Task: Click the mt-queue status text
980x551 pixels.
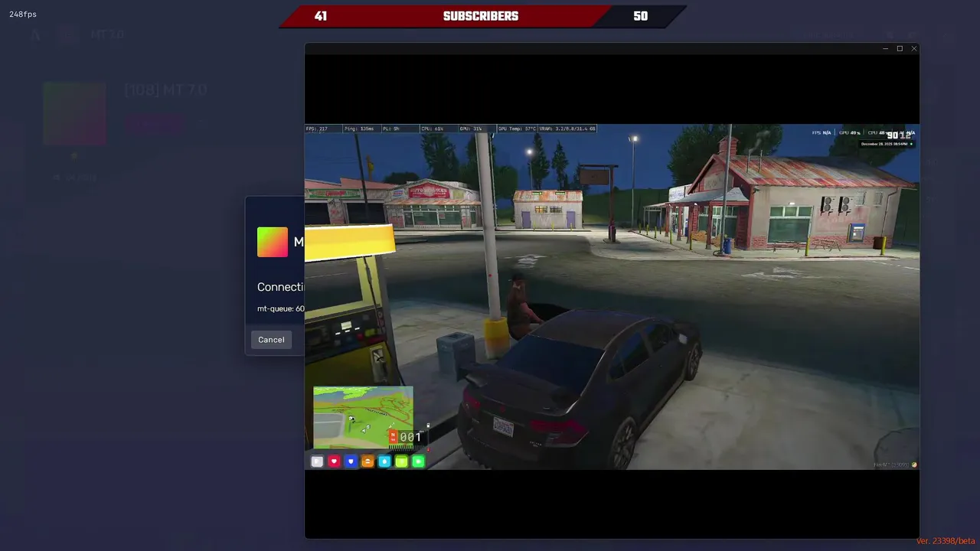Action: [280, 308]
